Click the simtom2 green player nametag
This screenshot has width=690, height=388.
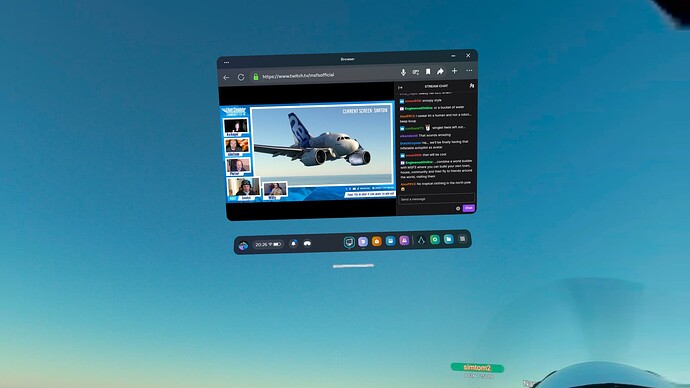click(477, 367)
